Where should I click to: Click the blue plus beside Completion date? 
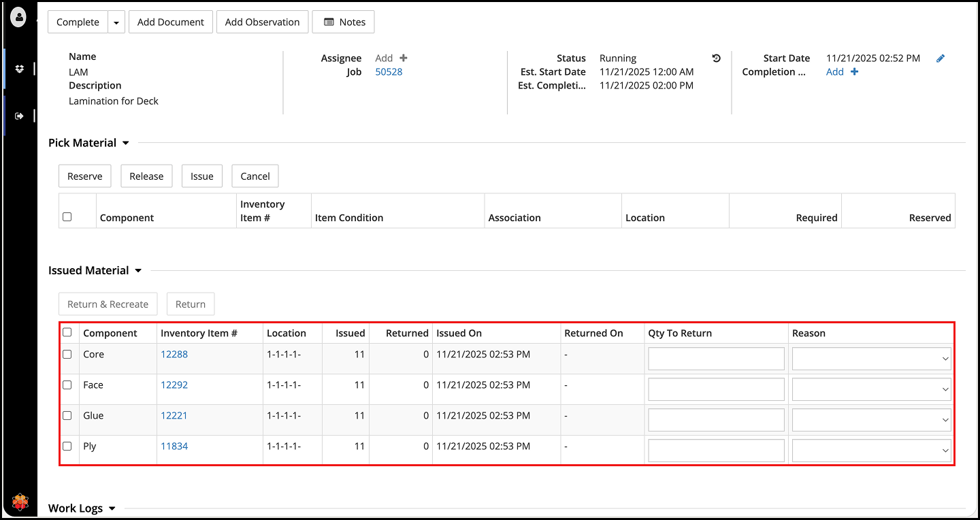coord(854,72)
